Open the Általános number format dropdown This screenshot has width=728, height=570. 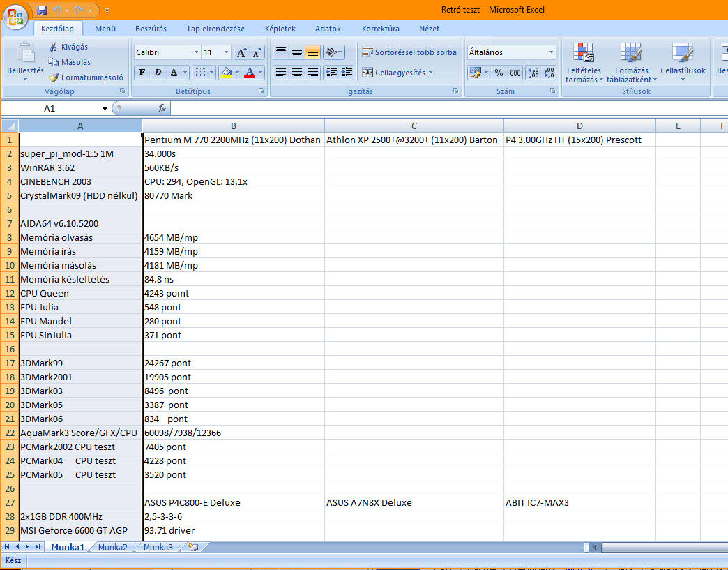(551, 52)
